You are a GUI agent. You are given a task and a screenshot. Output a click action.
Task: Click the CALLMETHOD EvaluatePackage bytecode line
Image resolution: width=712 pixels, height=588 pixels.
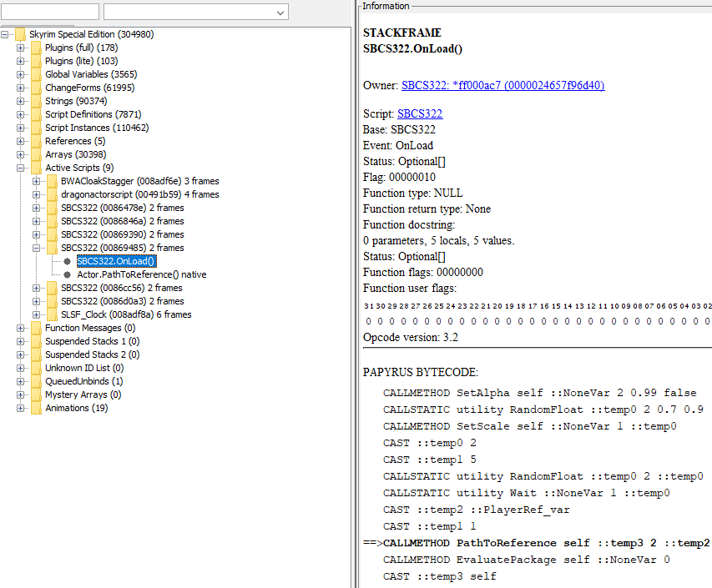pos(527,560)
